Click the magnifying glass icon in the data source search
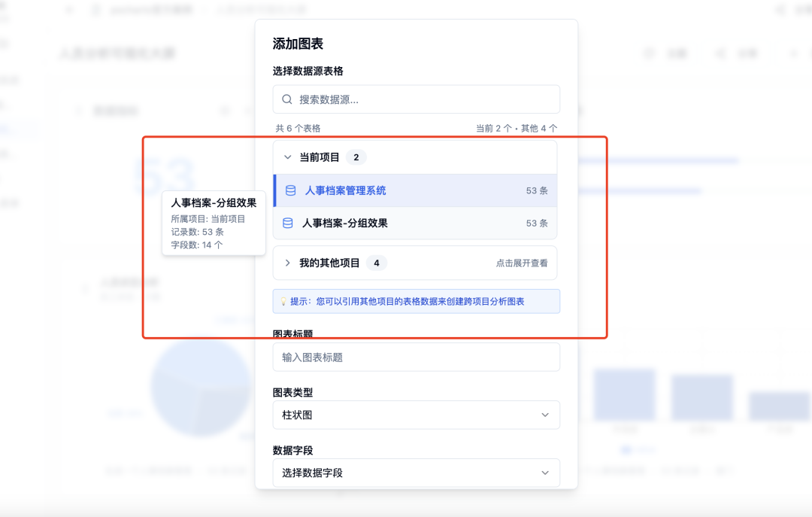The height and width of the screenshot is (517, 812). (x=286, y=99)
